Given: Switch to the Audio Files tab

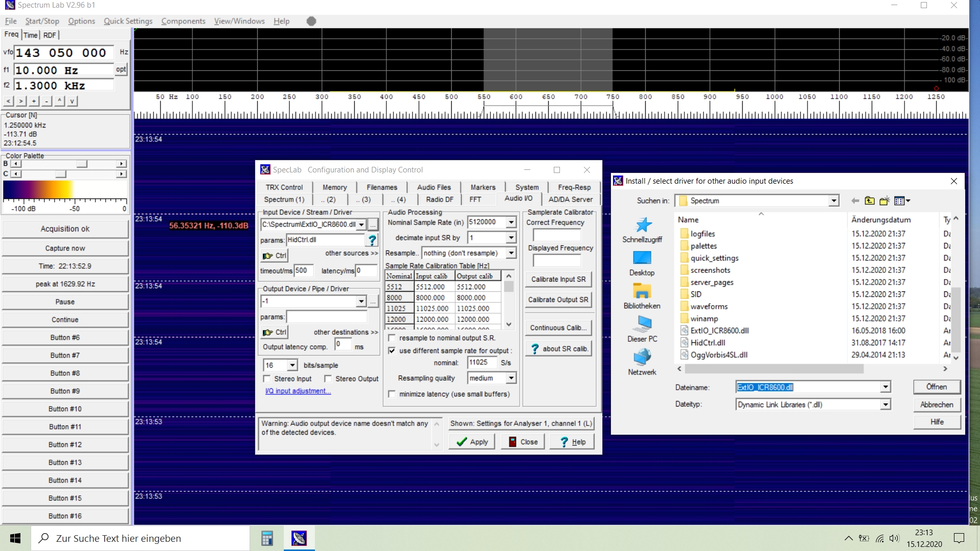Looking at the screenshot, I should coord(434,187).
